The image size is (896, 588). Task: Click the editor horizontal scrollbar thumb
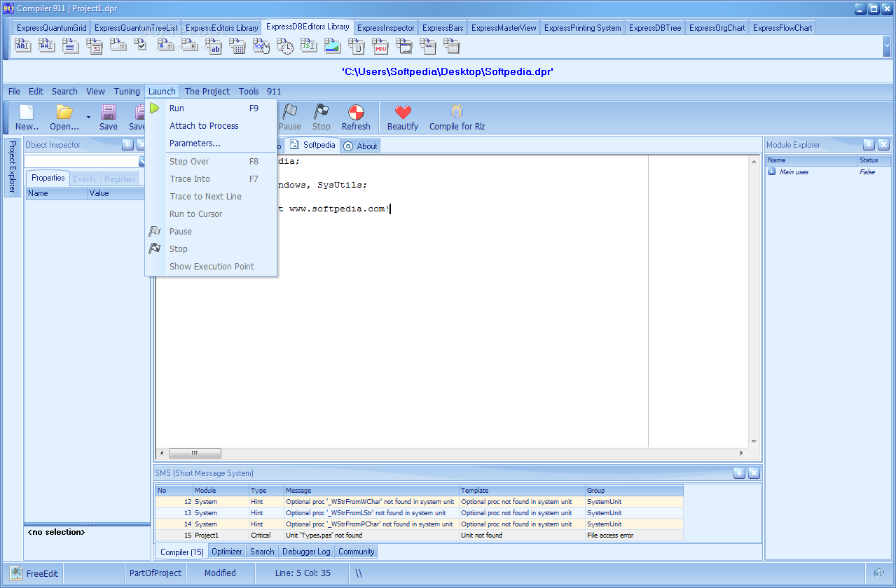[x=195, y=453]
